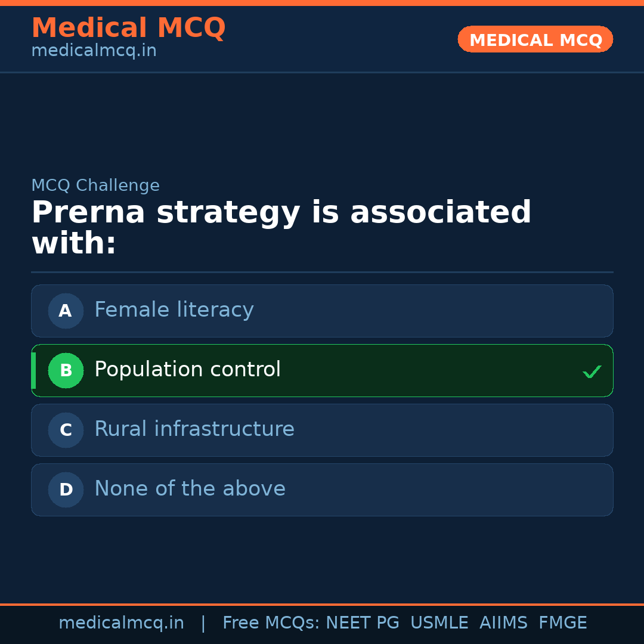Click the letter A option badge
The height and width of the screenshot is (644, 644).
[66, 311]
